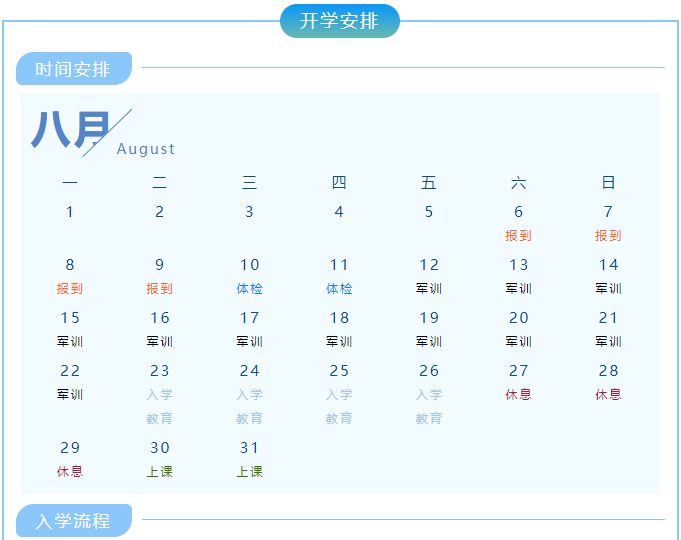Select date 1 in the calendar
Viewport: 681px width, 540px height.
[69, 212]
